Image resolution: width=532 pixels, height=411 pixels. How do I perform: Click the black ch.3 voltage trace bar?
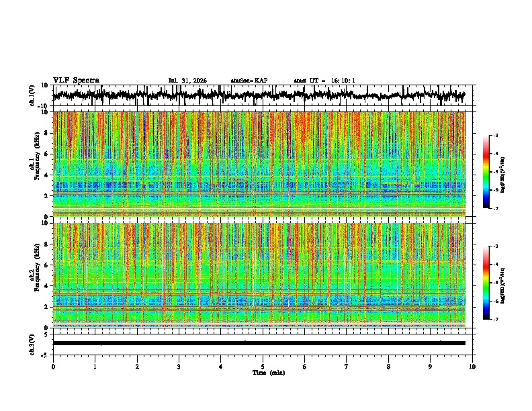click(x=259, y=343)
